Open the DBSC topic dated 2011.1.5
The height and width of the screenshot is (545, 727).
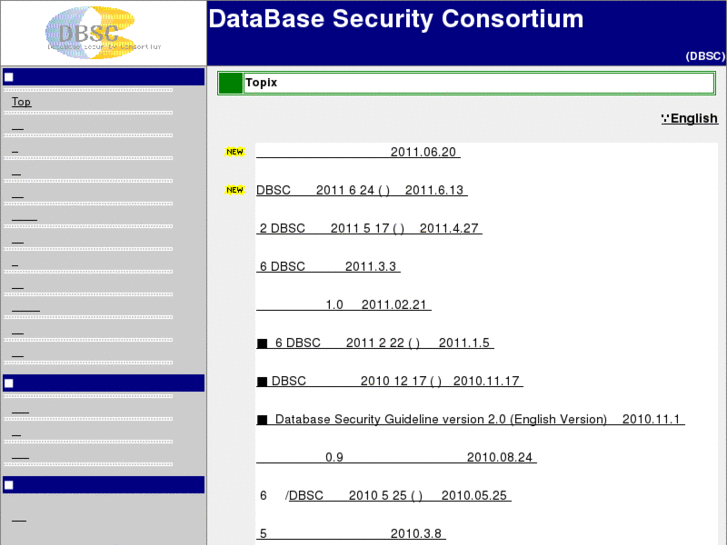[x=375, y=343]
